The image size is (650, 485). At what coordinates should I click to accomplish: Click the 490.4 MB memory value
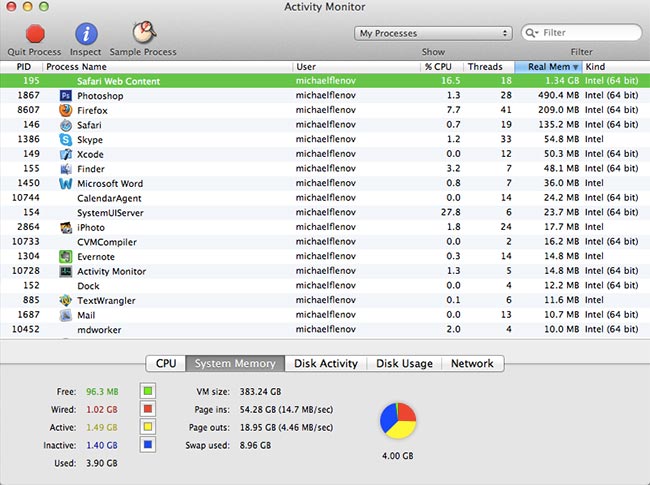pos(558,95)
